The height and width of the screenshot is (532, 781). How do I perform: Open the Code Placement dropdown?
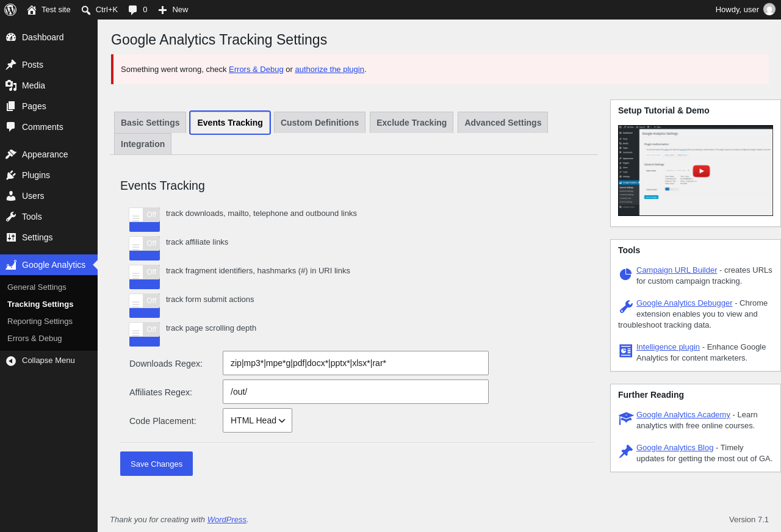257,420
